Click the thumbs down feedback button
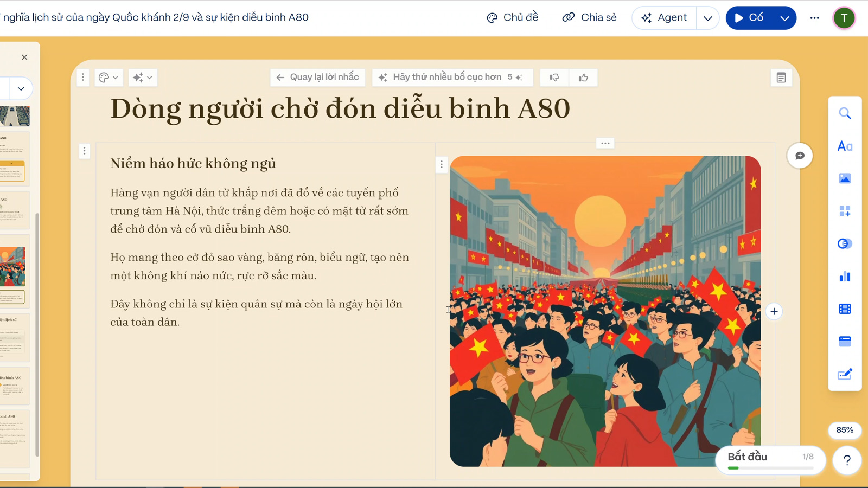Image resolution: width=868 pixels, height=488 pixels. coord(554,78)
